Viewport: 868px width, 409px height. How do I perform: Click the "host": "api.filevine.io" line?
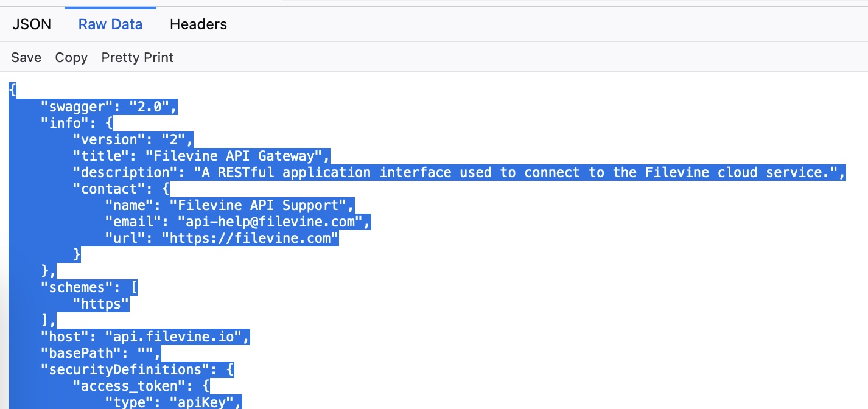coord(145,337)
